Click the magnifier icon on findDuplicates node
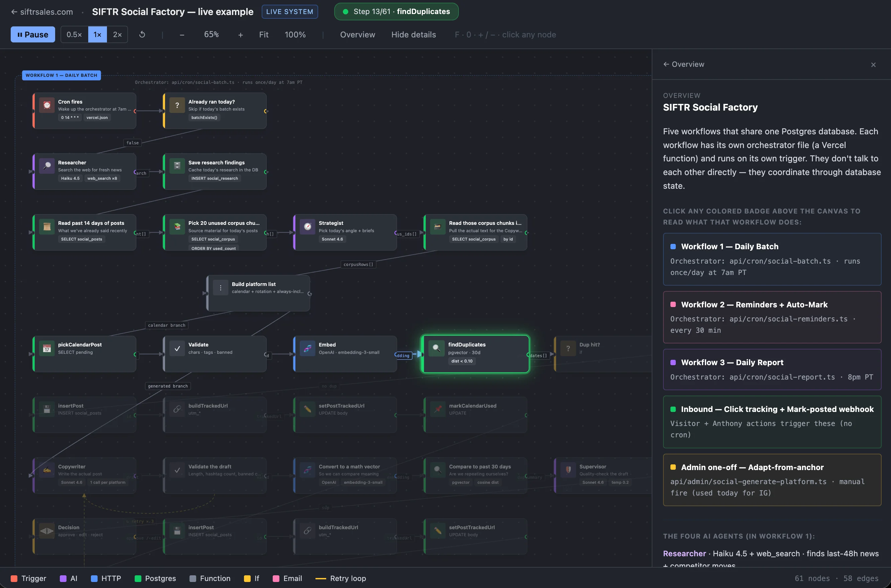The width and height of the screenshot is (891, 588). [x=436, y=348]
